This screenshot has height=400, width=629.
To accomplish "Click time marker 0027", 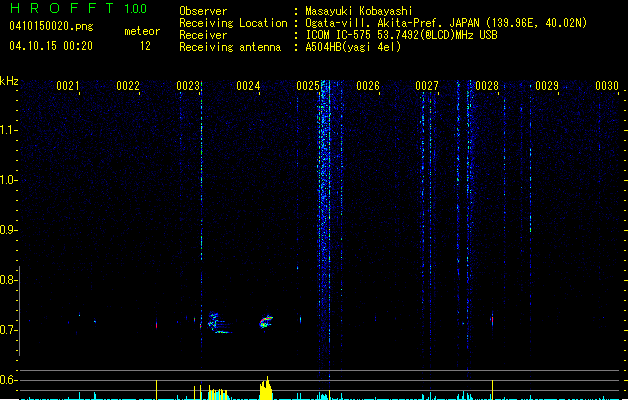I will [x=427, y=86].
